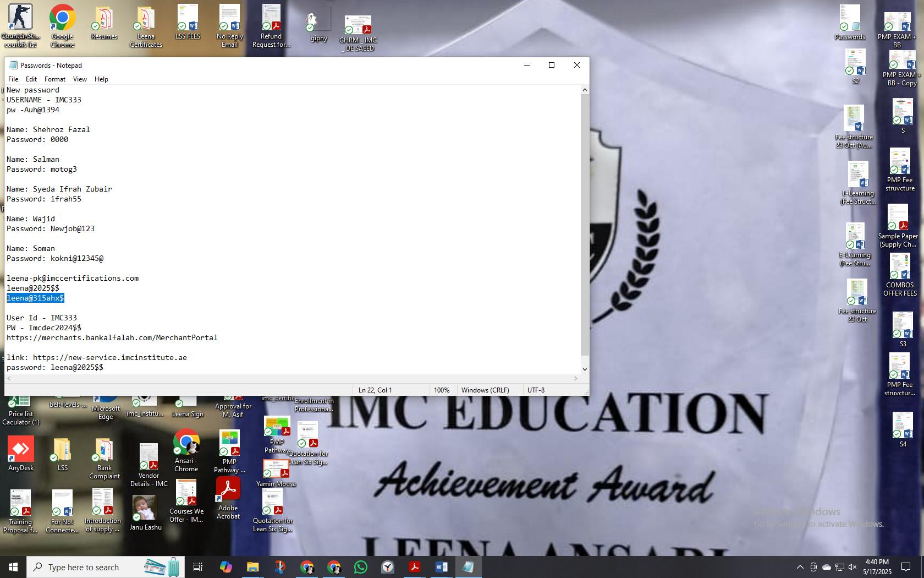
Task: Open Leena Certificates folder
Action: click(x=146, y=26)
